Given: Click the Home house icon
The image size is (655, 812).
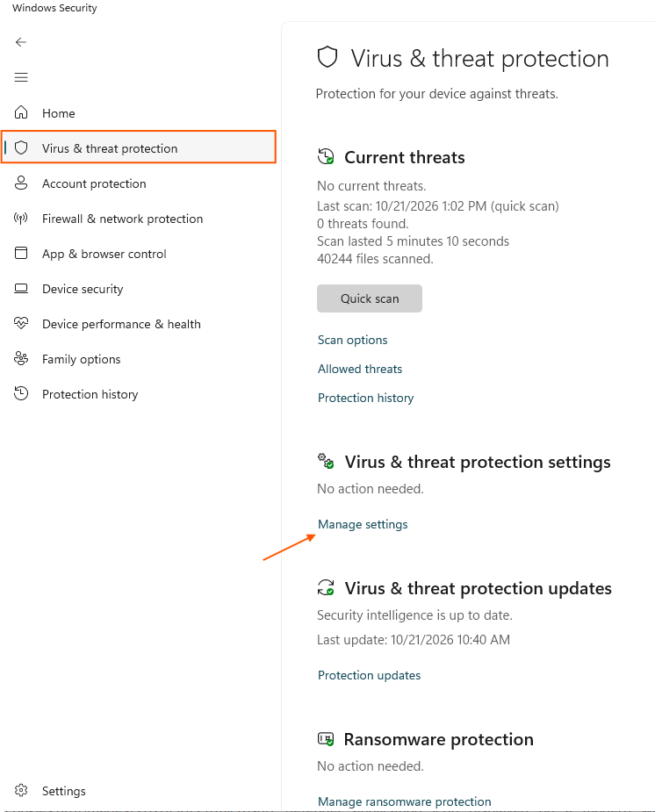Looking at the screenshot, I should [x=21, y=112].
